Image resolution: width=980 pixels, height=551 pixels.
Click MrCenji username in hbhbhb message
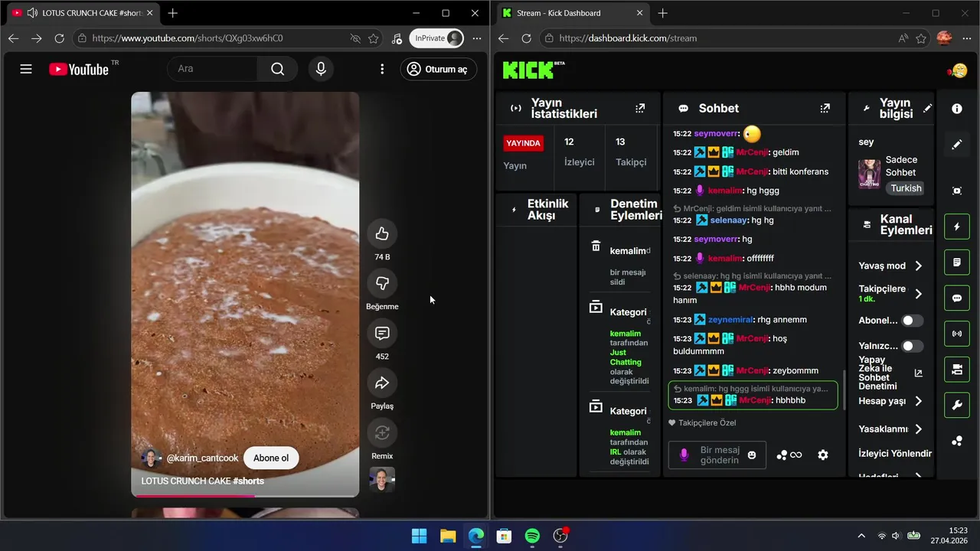(753, 400)
